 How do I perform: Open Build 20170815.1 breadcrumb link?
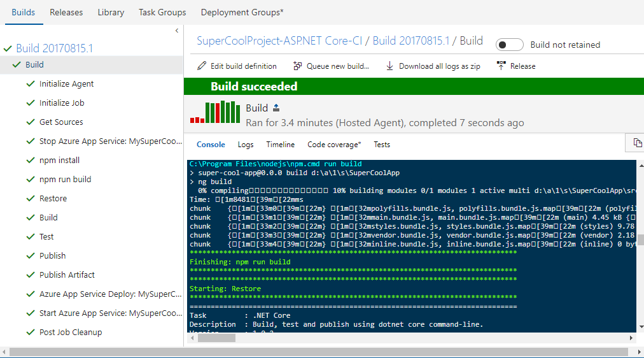click(410, 41)
